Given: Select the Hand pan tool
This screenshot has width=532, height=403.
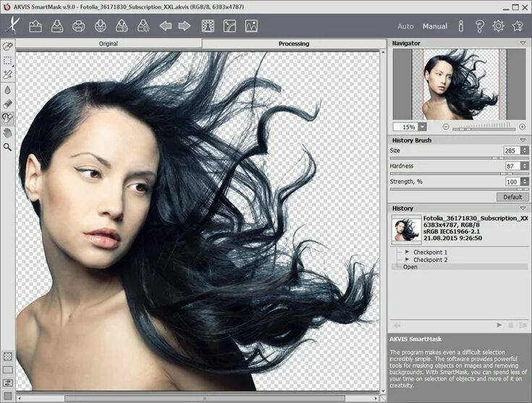Looking at the screenshot, I should pyautogui.click(x=7, y=133).
